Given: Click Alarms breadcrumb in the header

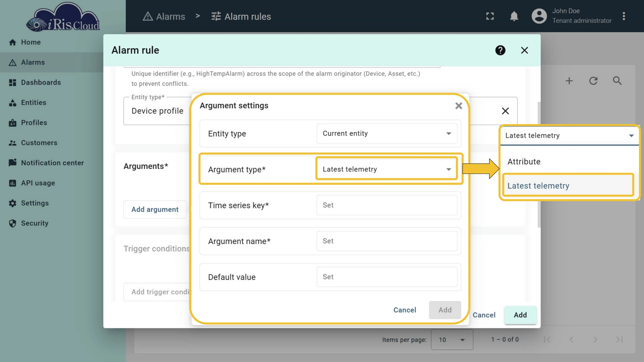Looking at the screenshot, I should (x=164, y=16).
